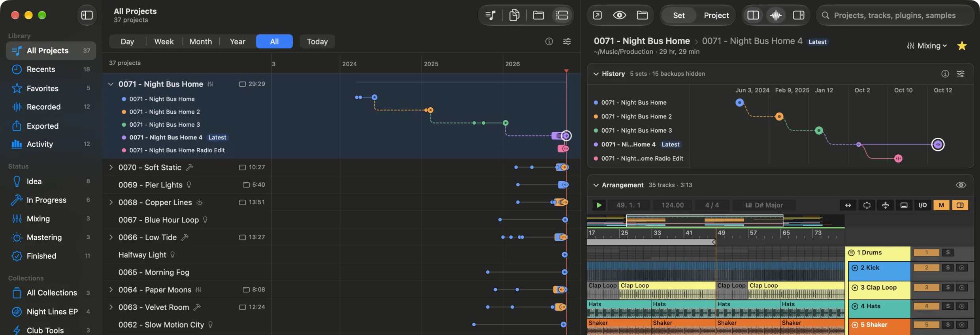Solo the 2 Kick track
The width and height of the screenshot is (980, 335).
(x=948, y=268)
